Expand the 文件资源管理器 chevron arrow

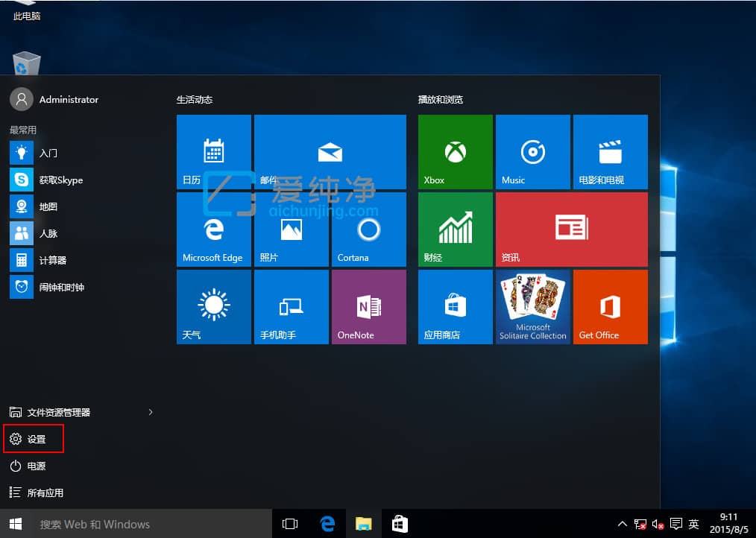pos(151,412)
